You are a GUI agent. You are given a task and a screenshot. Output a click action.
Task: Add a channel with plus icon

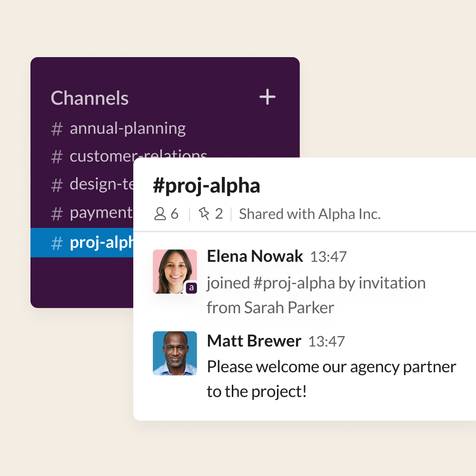click(x=268, y=97)
